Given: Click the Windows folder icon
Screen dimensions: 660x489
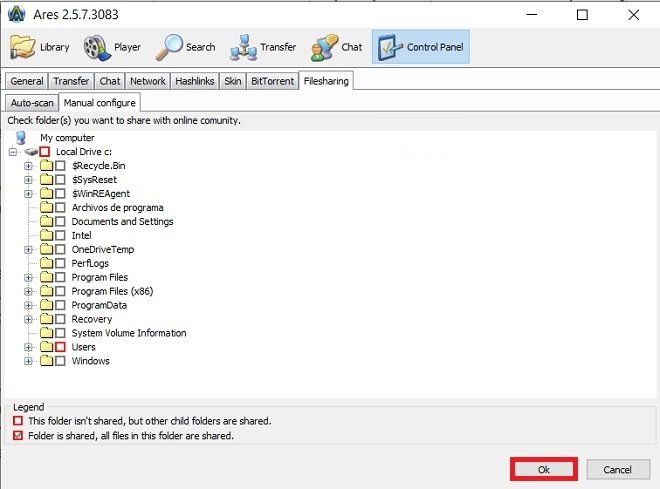Looking at the screenshot, I should pos(46,361).
